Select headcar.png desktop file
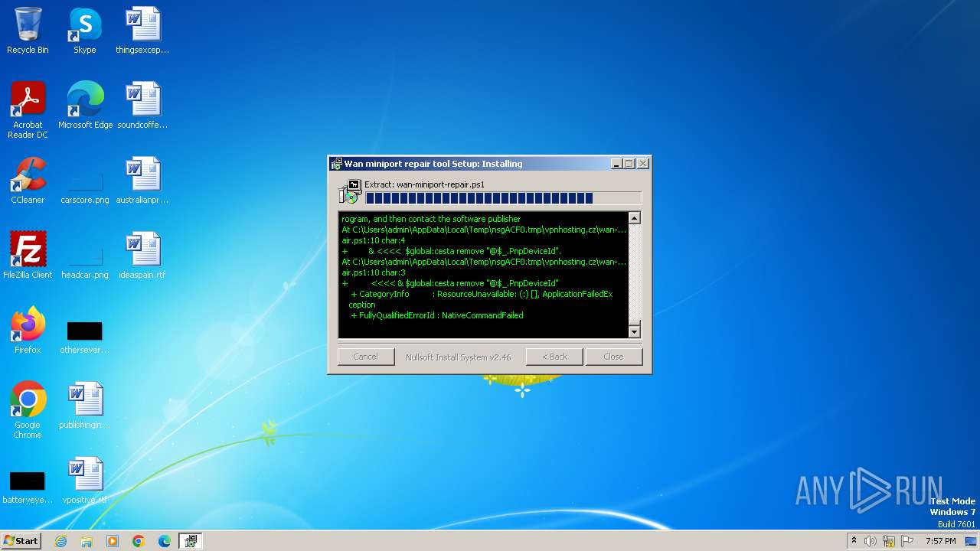The width and height of the screenshot is (980, 551). coord(85,262)
